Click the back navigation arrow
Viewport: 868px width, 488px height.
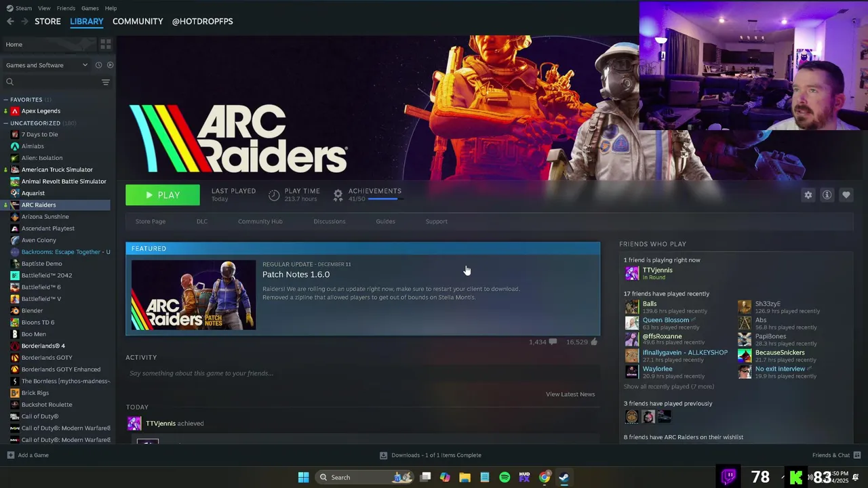[10, 22]
